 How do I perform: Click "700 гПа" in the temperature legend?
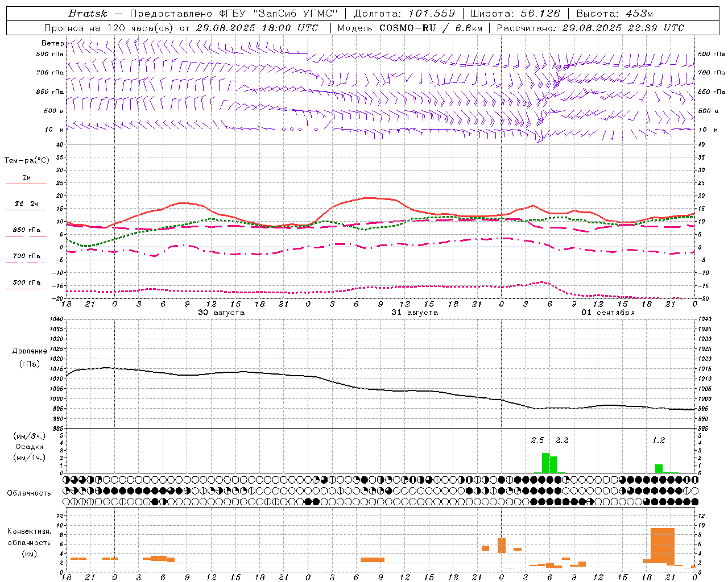(27, 256)
